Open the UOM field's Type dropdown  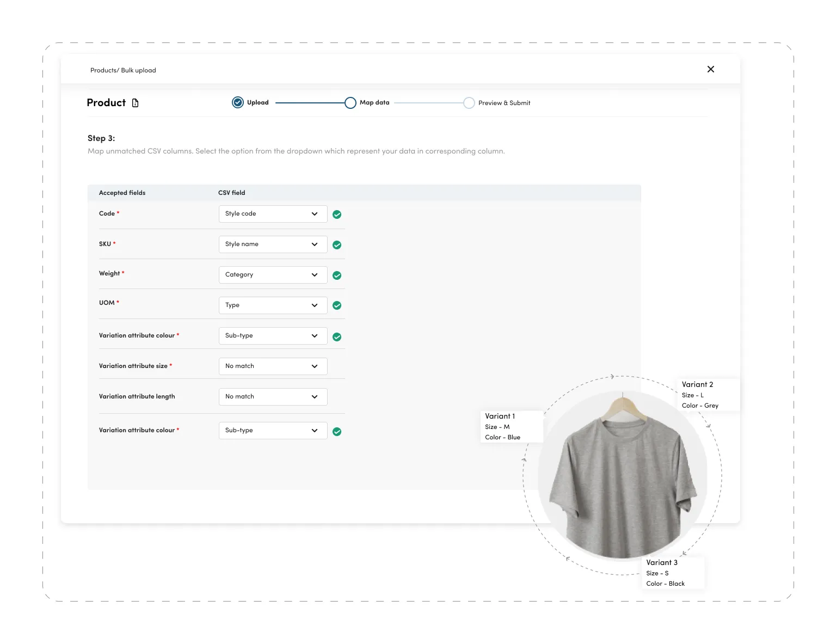(x=273, y=305)
